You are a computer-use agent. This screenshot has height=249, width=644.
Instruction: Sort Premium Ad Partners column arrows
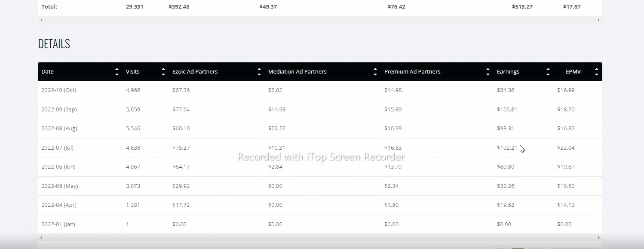(x=488, y=72)
